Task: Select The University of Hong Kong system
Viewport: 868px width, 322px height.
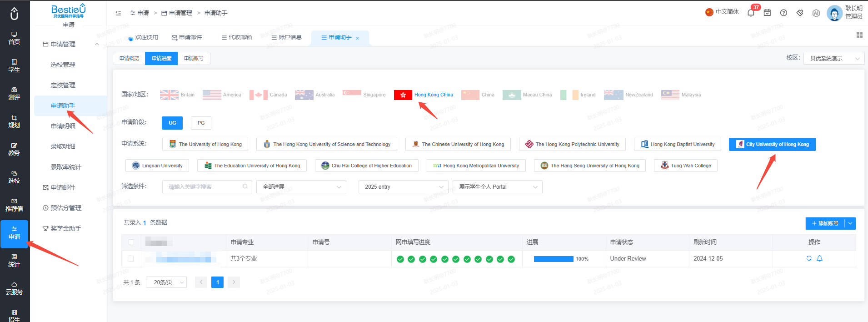Action: click(x=205, y=144)
